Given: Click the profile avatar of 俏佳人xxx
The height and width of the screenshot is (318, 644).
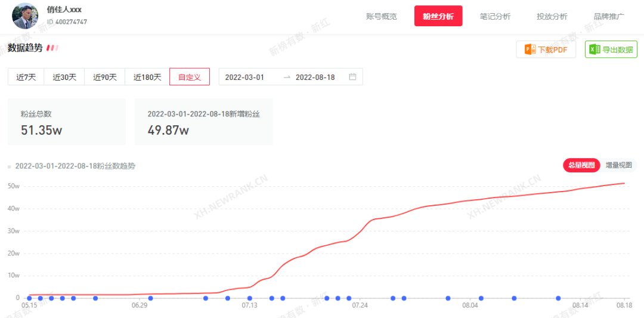Looking at the screenshot, I should (26, 16).
